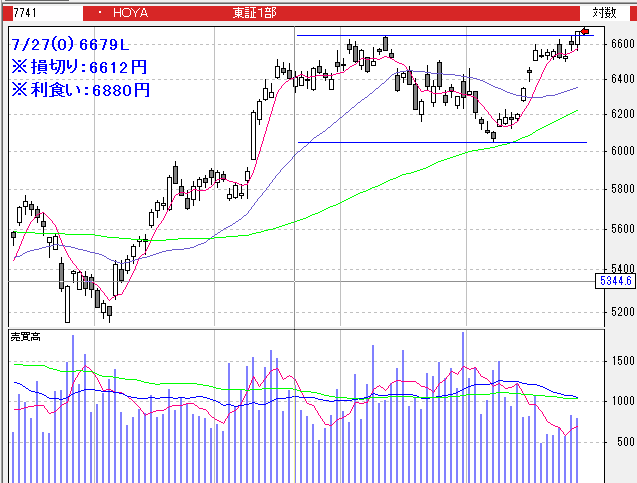Click the red marker dot at the latest candle
The image size is (637, 483).
point(586,32)
